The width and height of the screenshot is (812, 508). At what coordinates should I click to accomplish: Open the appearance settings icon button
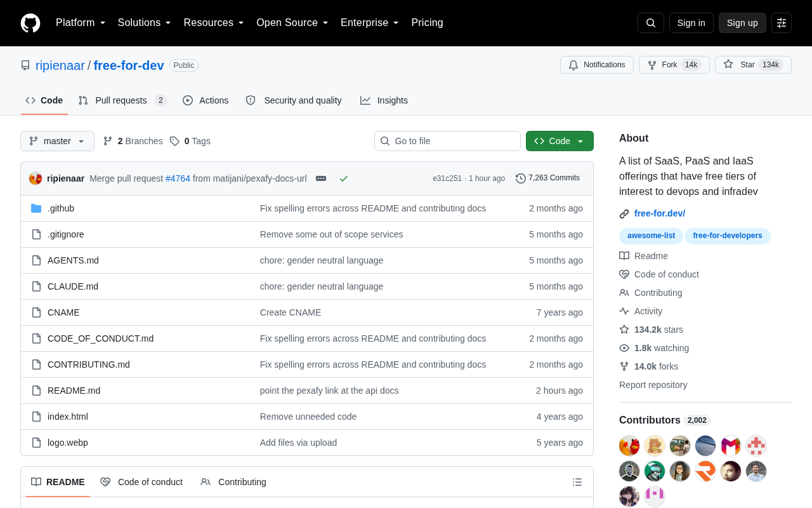coord(782,23)
